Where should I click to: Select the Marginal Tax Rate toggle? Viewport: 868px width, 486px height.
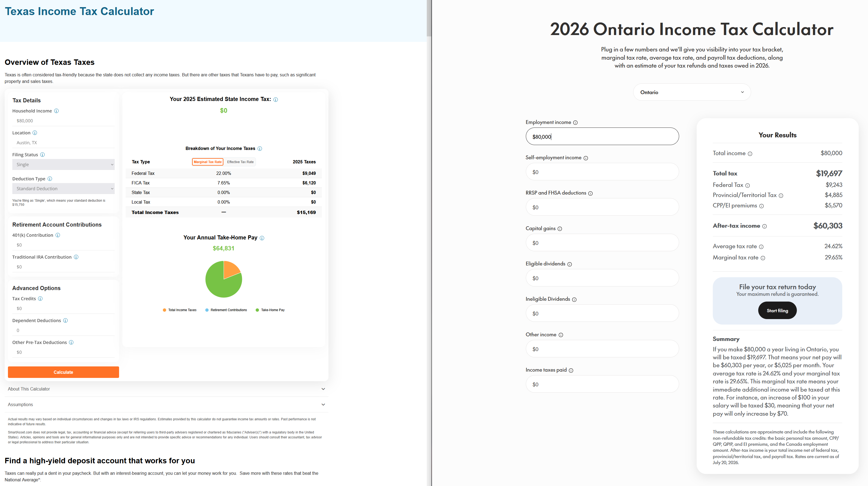coord(207,162)
